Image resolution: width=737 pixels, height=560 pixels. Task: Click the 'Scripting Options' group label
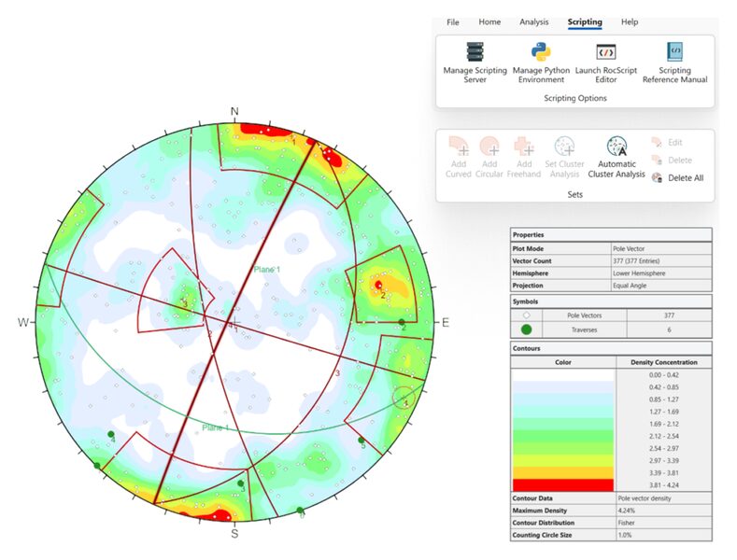click(x=574, y=98)
